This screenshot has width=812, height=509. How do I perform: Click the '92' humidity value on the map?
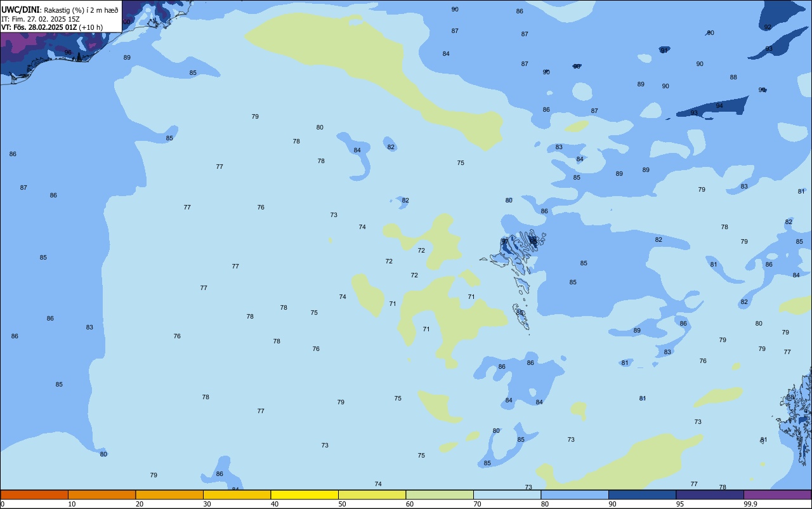tap(768, 27)
